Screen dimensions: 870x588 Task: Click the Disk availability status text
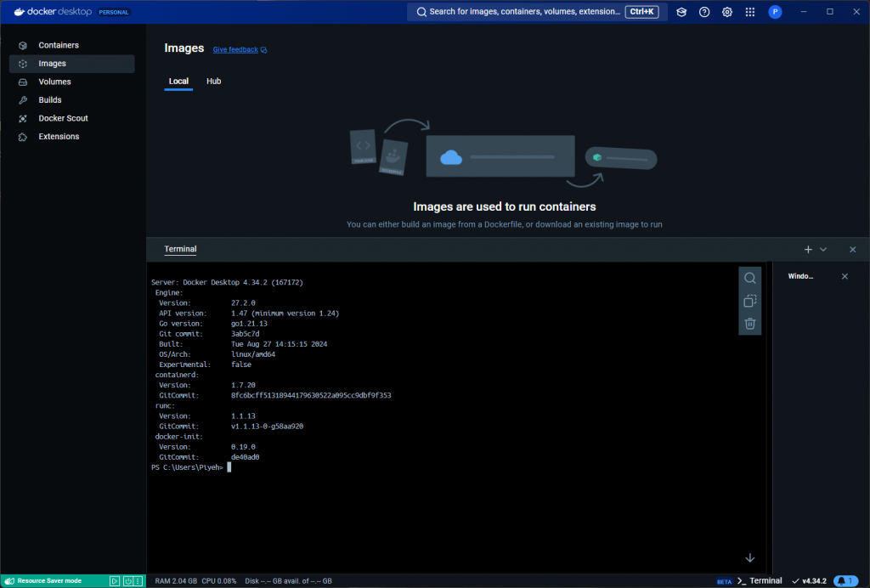point(289,581)
